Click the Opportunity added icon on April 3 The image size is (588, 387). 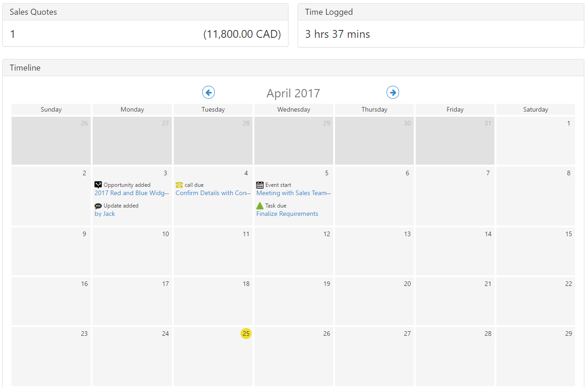point(98,185)
